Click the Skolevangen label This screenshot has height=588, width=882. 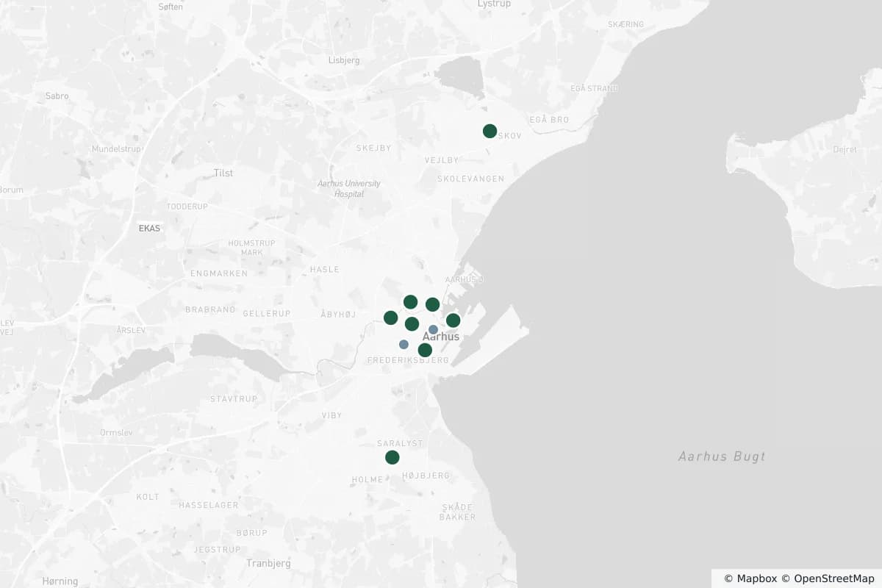point(470,179)
